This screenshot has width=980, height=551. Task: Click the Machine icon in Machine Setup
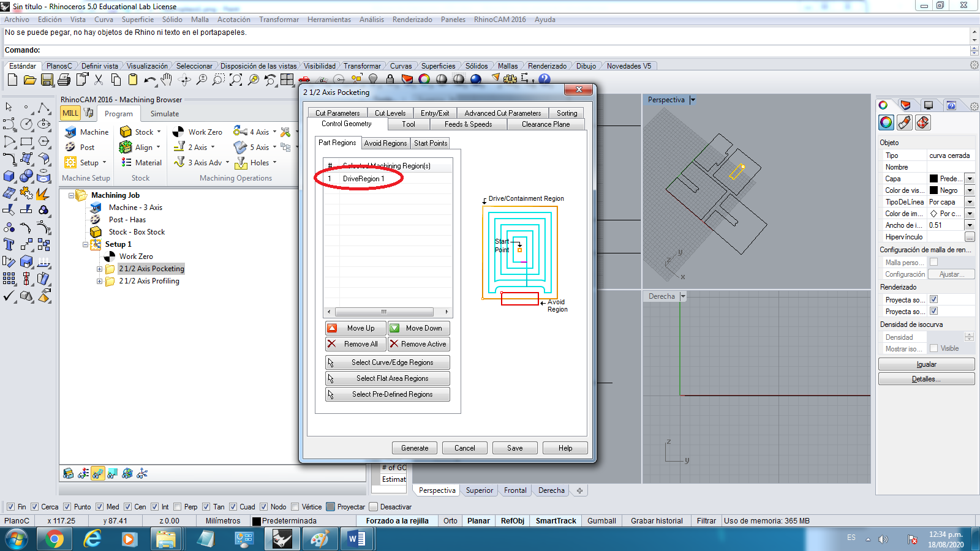[x=70, y=132]
